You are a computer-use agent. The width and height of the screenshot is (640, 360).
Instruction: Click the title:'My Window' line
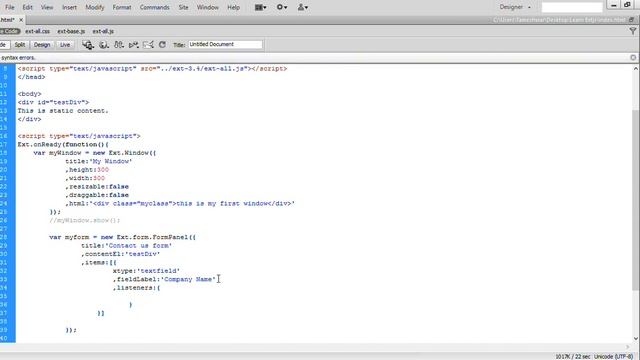point(98,161)
